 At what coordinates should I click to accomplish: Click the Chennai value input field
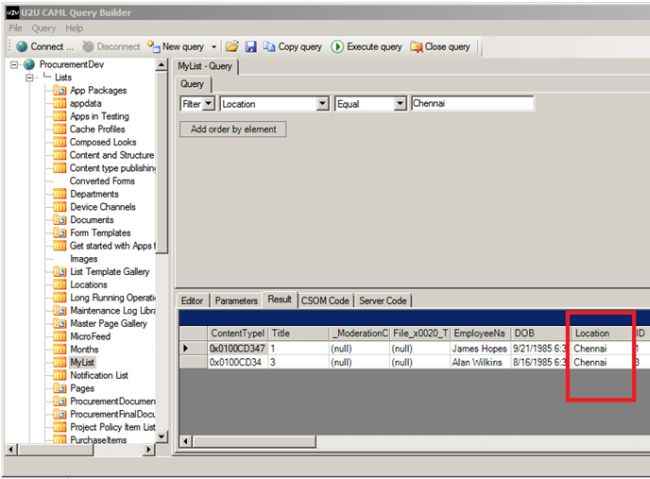(x=472, y=103)
